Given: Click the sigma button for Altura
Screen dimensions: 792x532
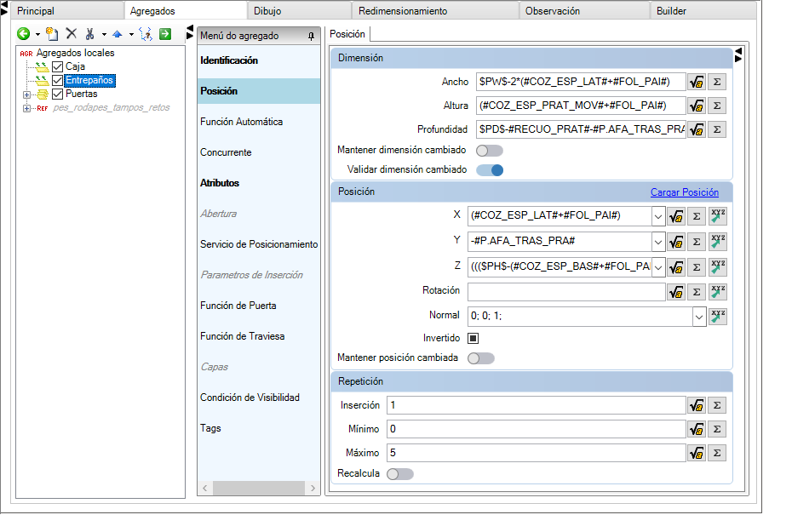Looking at the screenshot, I should coord(717,106).
